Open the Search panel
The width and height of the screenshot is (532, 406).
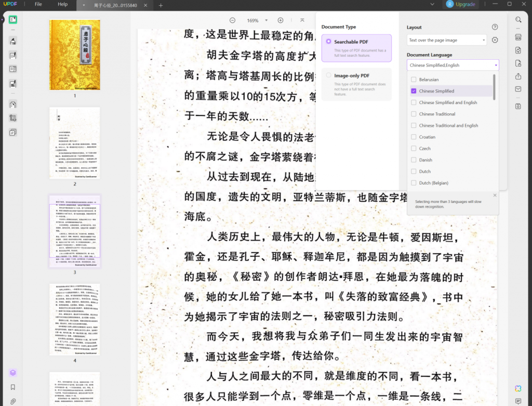[518, 20]
